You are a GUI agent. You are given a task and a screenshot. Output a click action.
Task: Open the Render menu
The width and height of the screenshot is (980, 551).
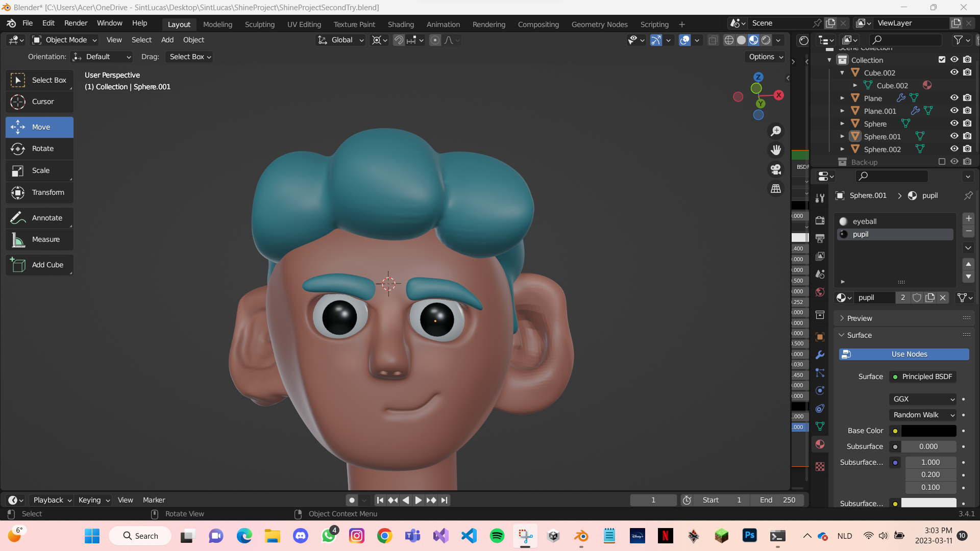(76, 23)
